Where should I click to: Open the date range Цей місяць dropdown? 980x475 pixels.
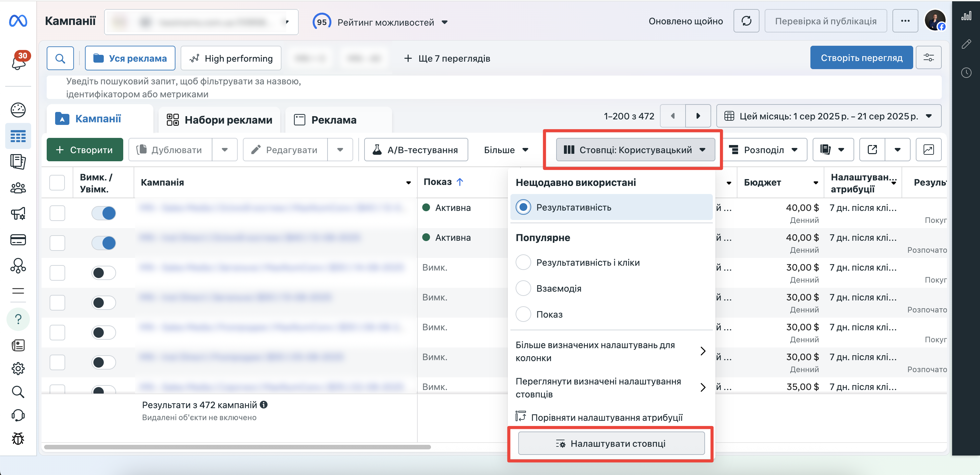click(828, 116)
